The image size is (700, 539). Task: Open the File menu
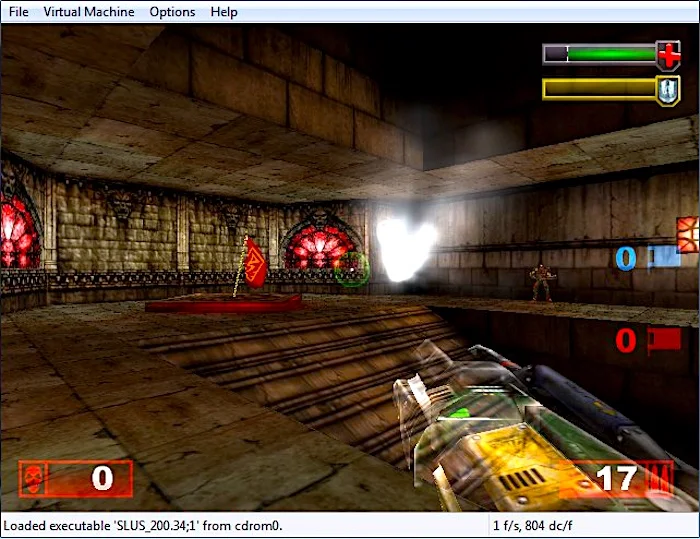click(x=18, y=12)
